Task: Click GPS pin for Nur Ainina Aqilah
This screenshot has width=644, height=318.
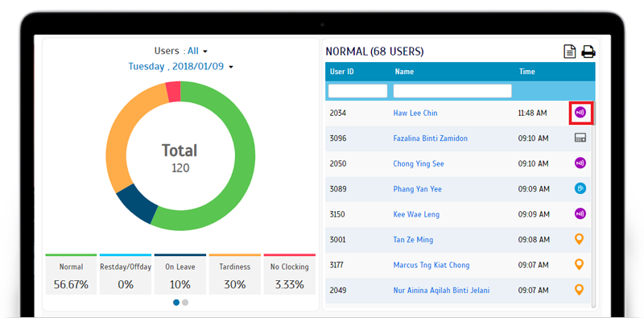Action: point(579,290)
